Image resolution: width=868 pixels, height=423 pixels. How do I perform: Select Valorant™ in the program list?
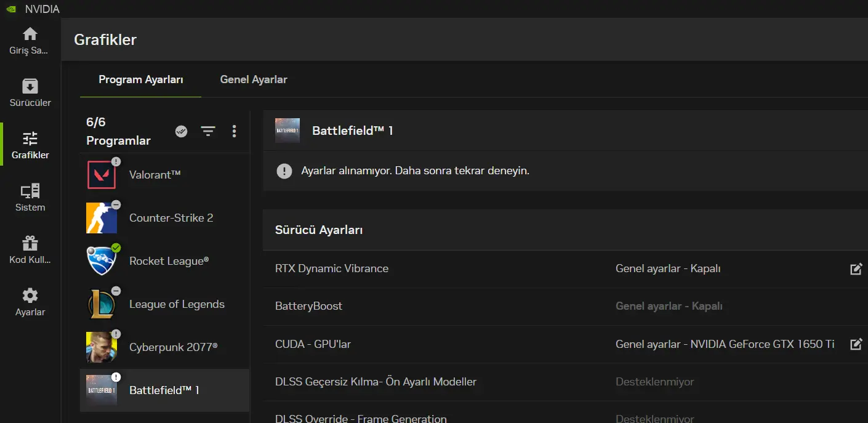click(x=155, y=175)
